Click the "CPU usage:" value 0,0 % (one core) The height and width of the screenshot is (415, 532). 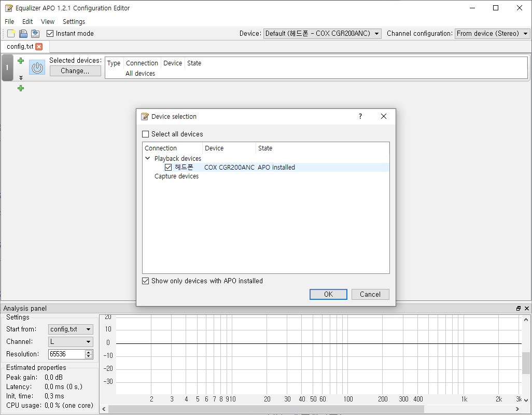(x=69, y=406)
